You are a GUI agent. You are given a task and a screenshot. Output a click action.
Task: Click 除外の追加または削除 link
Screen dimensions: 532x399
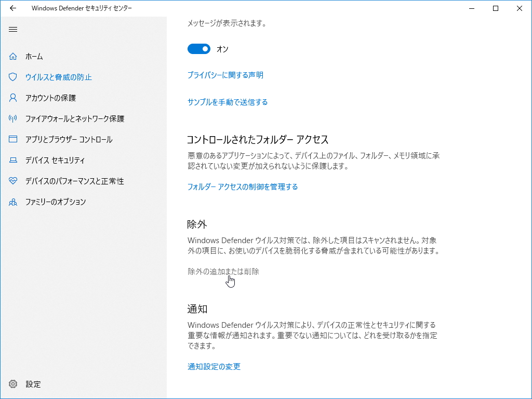click(x=223, y=271)
